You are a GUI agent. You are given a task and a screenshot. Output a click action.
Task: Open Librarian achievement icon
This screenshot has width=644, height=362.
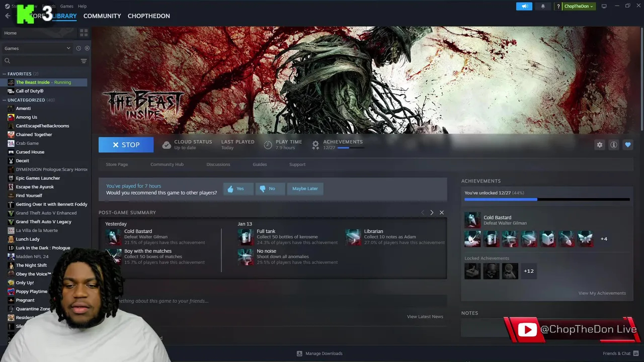pos(353,237)
